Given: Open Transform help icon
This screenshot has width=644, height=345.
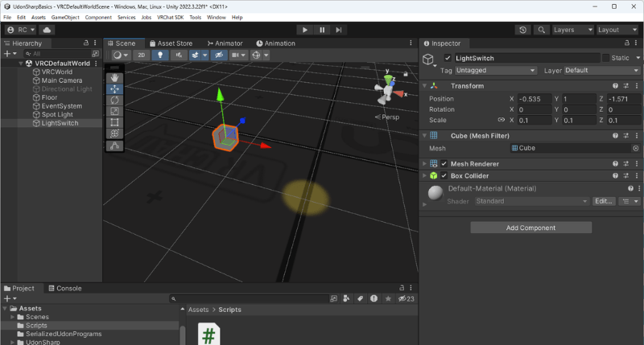Looking at the screenshot, I should click(615, 86).
